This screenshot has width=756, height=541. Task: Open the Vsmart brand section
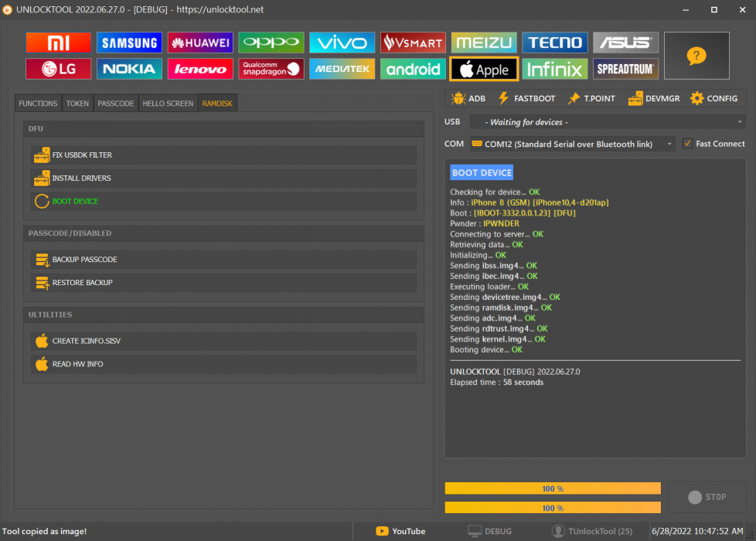[x=413, y=43]
